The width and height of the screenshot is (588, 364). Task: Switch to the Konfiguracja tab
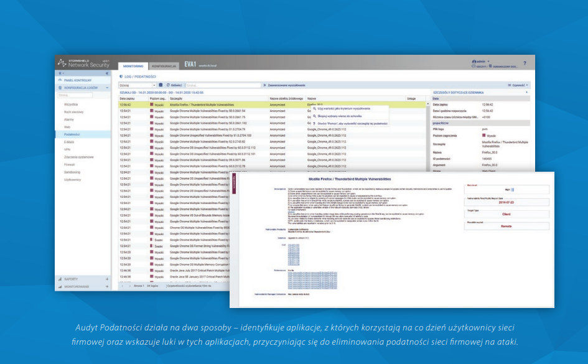pos(164,65)
